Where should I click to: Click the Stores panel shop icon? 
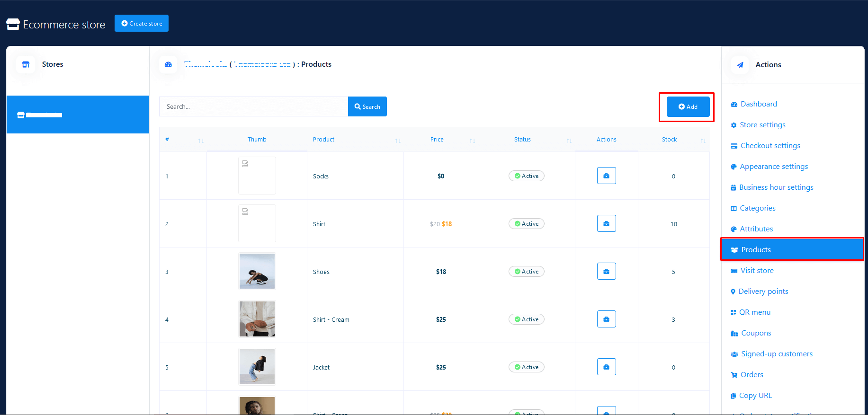[x=26, y=64]
